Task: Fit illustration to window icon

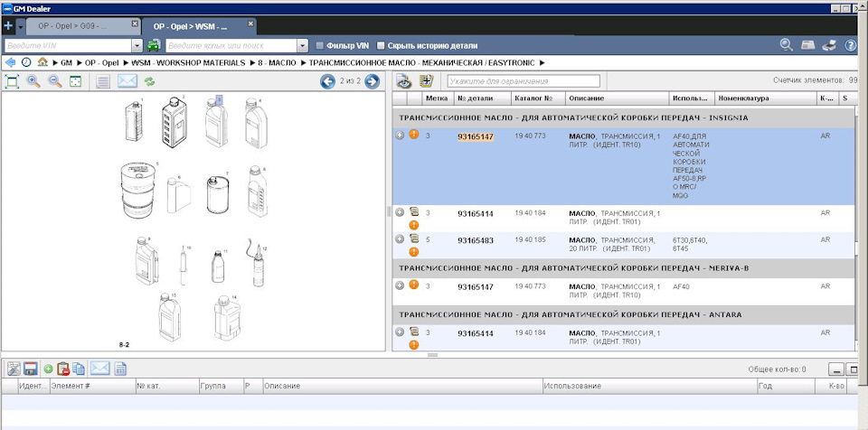Action: [12, 82]
